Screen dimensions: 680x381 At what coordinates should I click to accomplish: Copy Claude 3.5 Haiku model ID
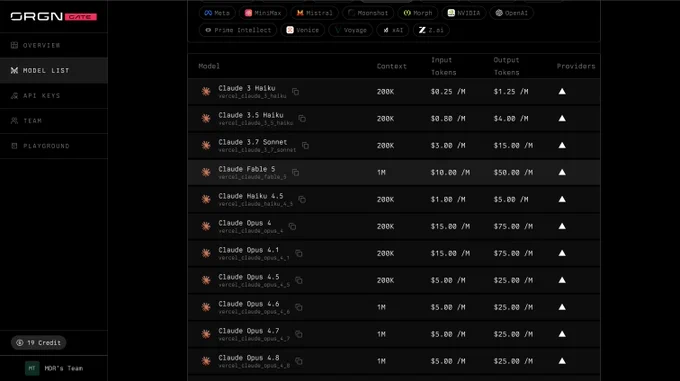click(302, 118)
